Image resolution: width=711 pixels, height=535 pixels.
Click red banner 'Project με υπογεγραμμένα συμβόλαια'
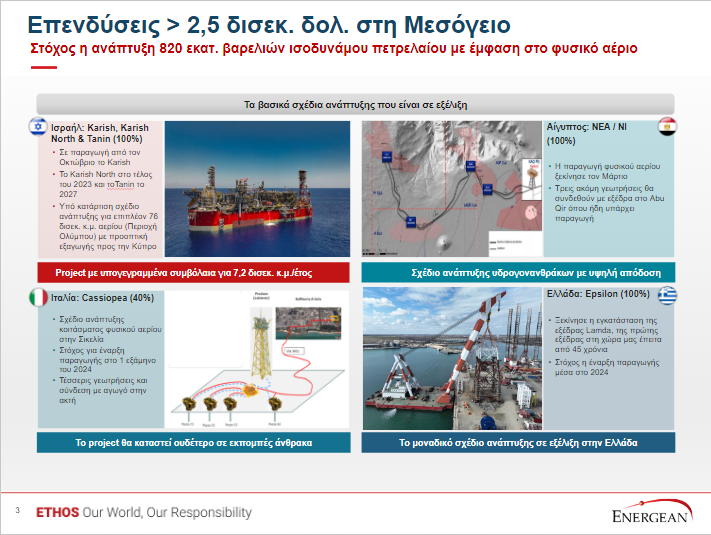pos(194,272)
